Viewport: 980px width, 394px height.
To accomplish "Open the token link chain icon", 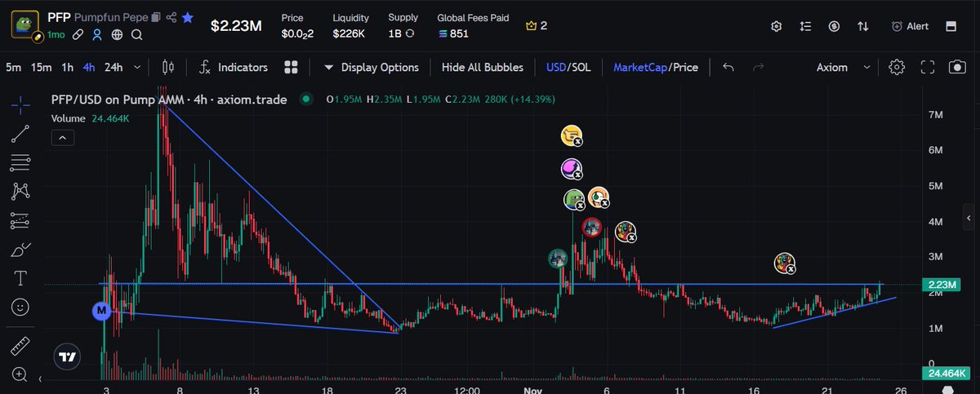I will click(x=78, y=34).
